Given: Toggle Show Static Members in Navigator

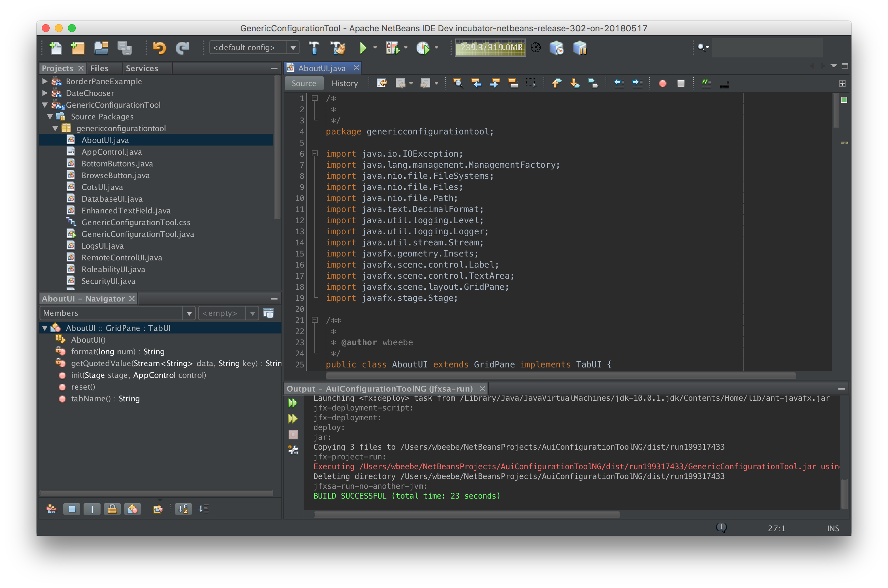Looking at the screenshot, I should pyautogui.click(x=92, y=509).
